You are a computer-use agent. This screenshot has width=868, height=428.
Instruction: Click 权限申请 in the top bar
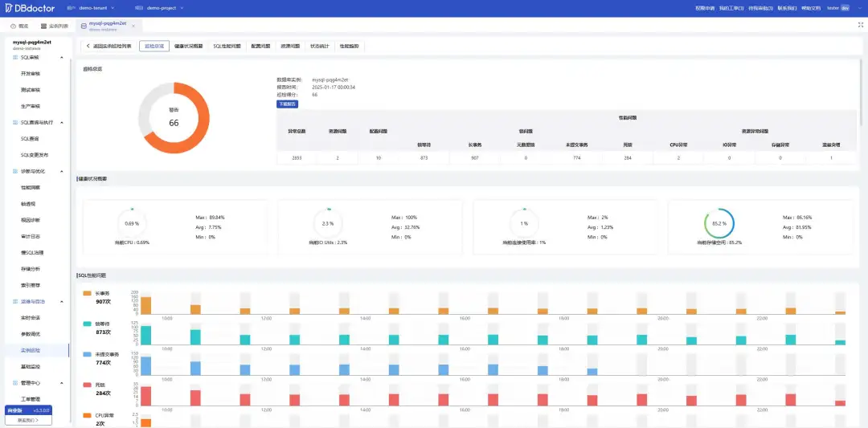(x=705, y=8)
